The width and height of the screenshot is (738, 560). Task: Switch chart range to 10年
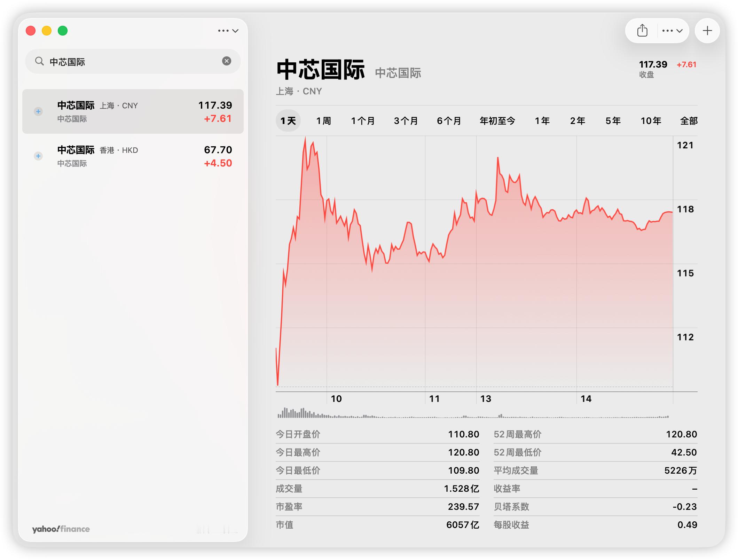[x=651, y=121]
